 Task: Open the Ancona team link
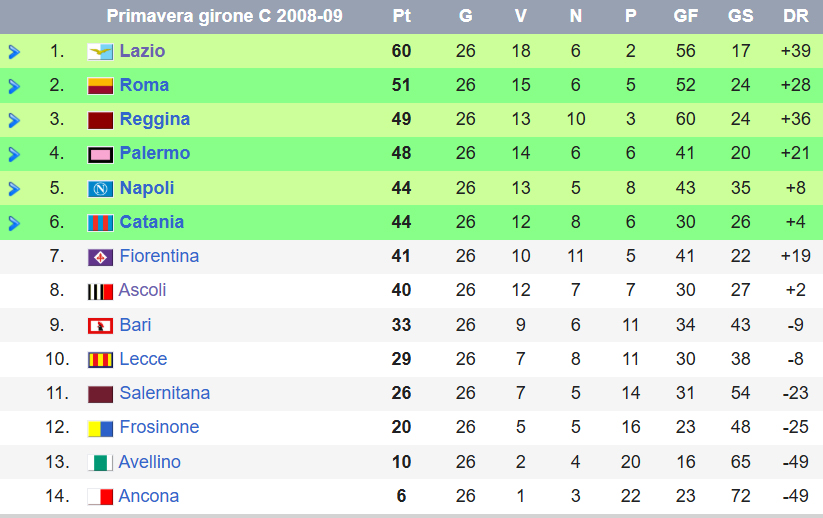(x=148, y=496)
